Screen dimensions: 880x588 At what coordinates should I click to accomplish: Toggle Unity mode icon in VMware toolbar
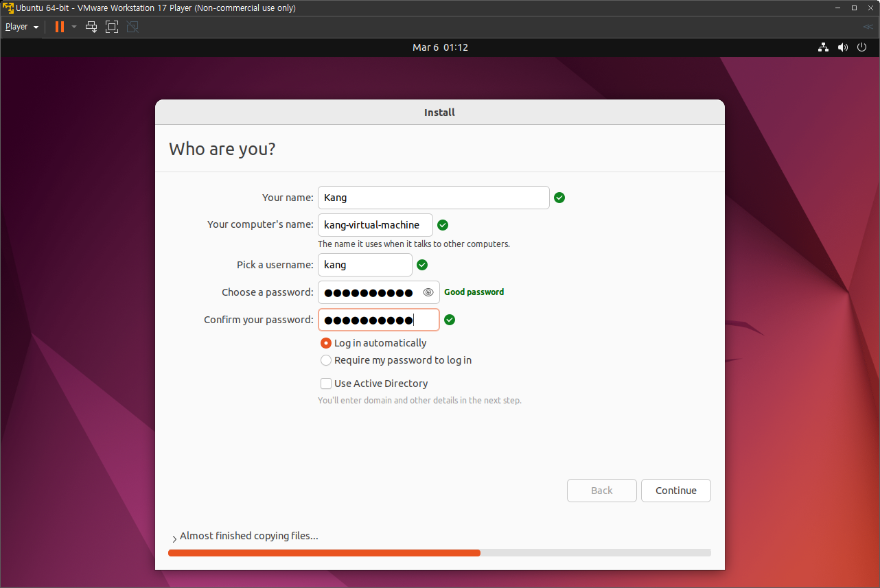click(132, 27)
